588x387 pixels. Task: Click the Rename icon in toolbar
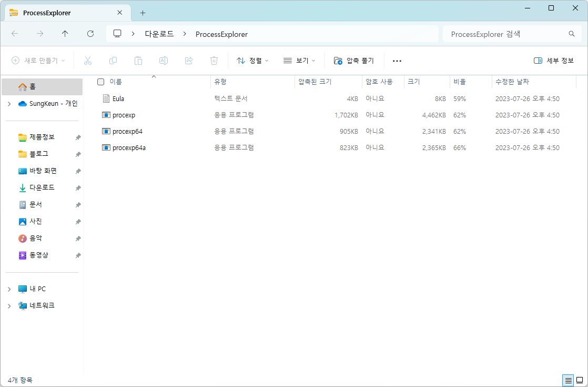tap(164, 61)
